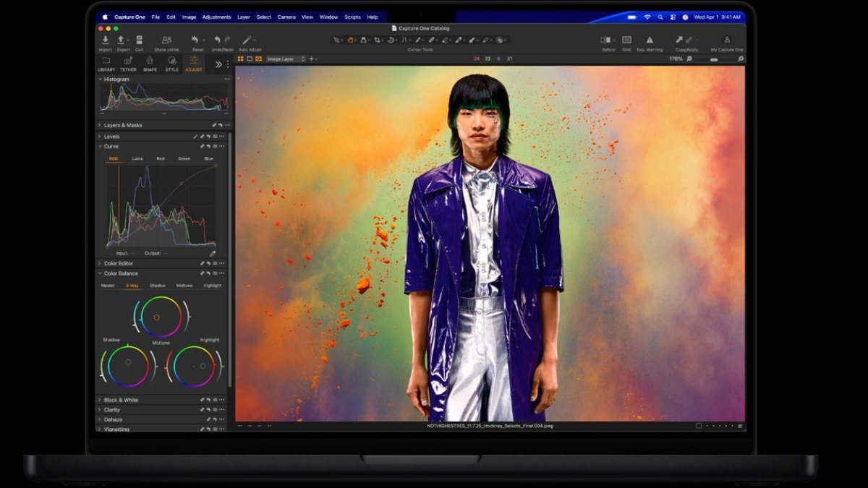Click the curve graph in Curve panel
Screen dimensions: 868x488
click(x=161, y=206)
